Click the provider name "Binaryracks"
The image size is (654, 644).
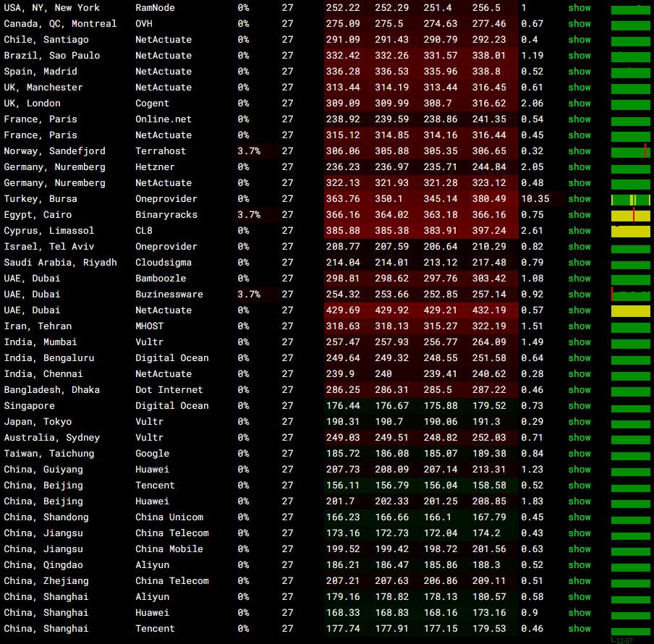pyautogui.click(x=166, y=215)
